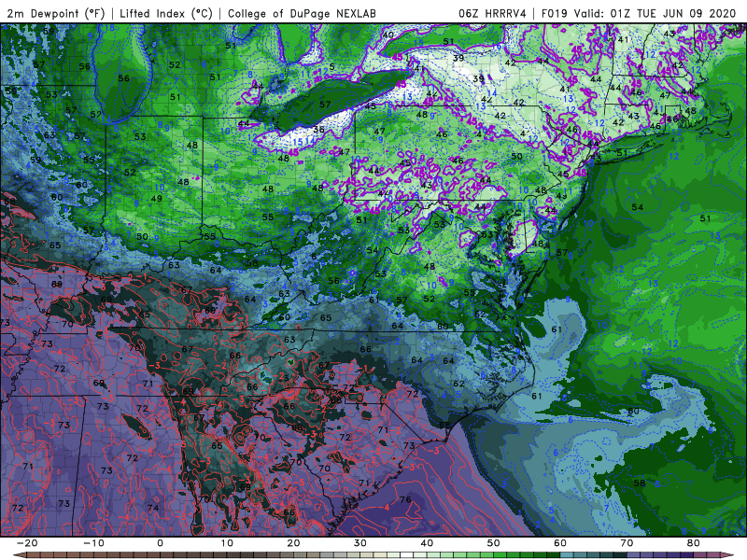Click the "60" color scale label at bottom
This screenshot has height=560, width=747.
560,543
